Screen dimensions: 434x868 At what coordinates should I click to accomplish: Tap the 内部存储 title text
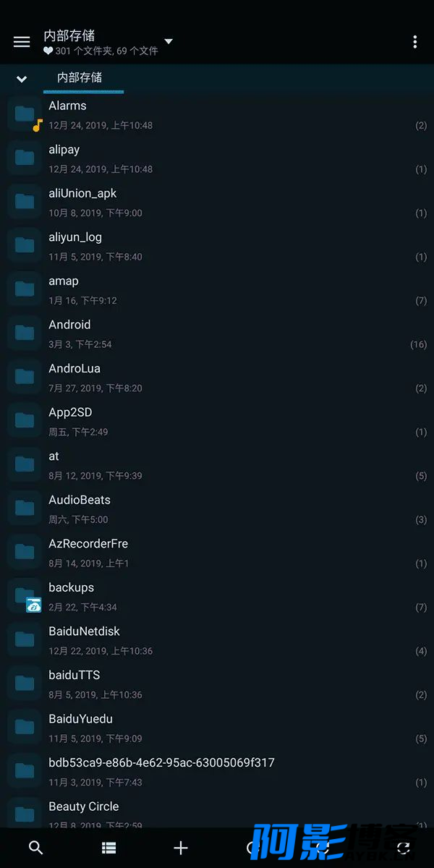69,35
